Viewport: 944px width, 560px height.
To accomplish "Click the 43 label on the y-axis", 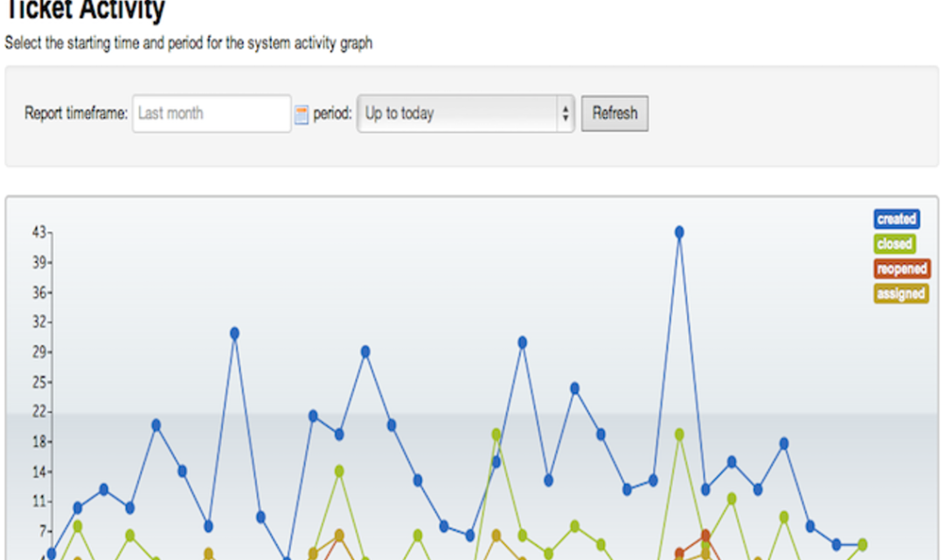I will 39,232.
